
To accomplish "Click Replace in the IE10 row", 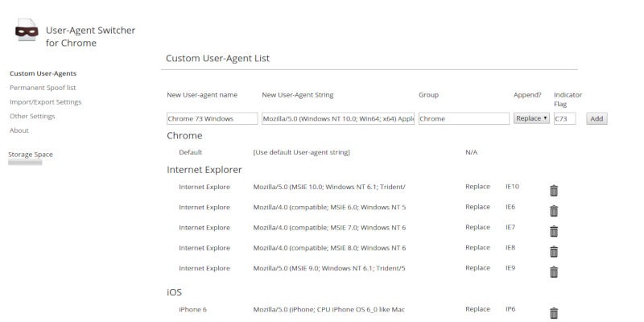I will tap(477, 187).
